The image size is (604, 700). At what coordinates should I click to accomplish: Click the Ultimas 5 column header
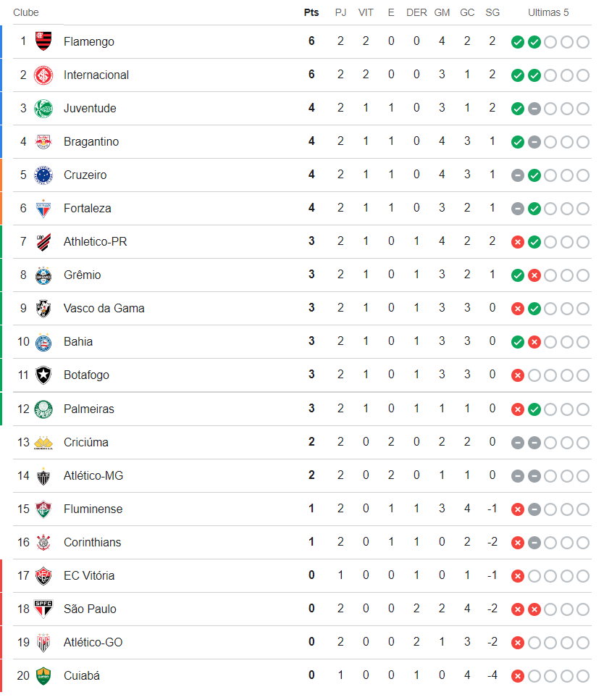[x=548, y=12]
